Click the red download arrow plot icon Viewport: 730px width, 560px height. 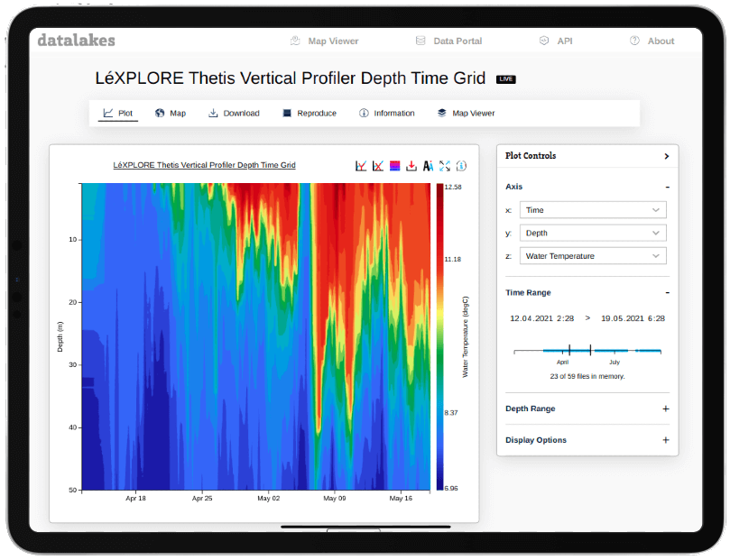tap(411, 166)
